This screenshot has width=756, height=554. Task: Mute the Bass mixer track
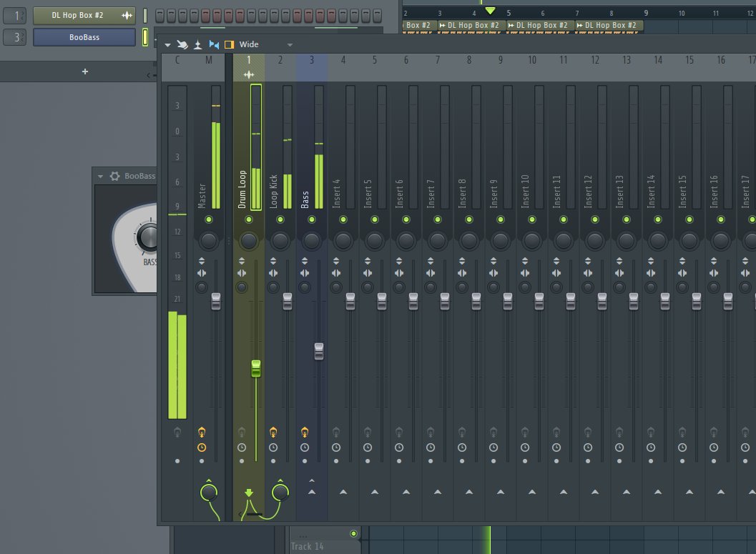point(312,219)
